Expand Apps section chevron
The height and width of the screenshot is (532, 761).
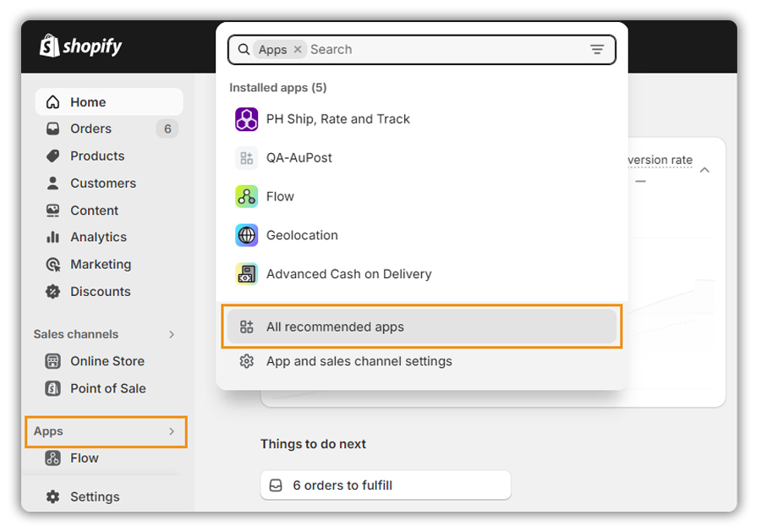172,431
